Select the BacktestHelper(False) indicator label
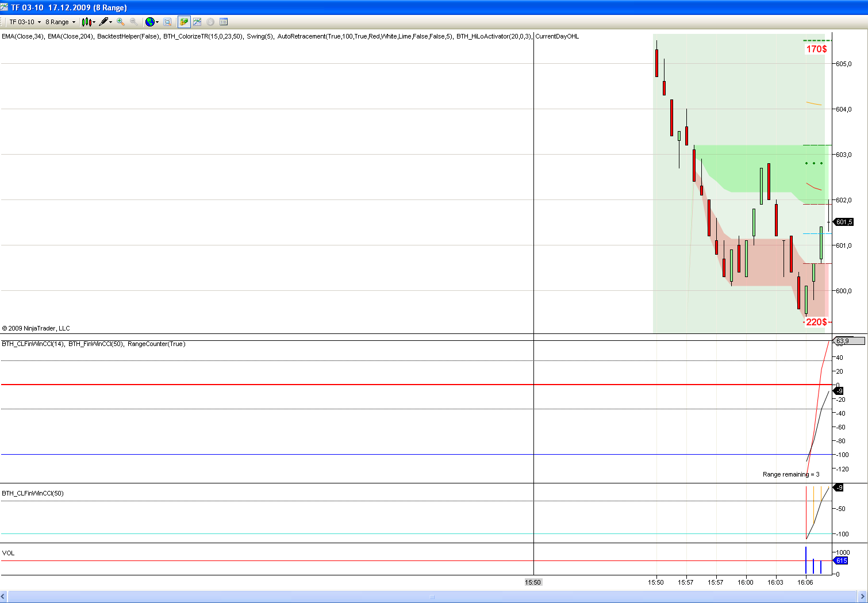This screenshot has height=603, width=868. coord(129,36)
